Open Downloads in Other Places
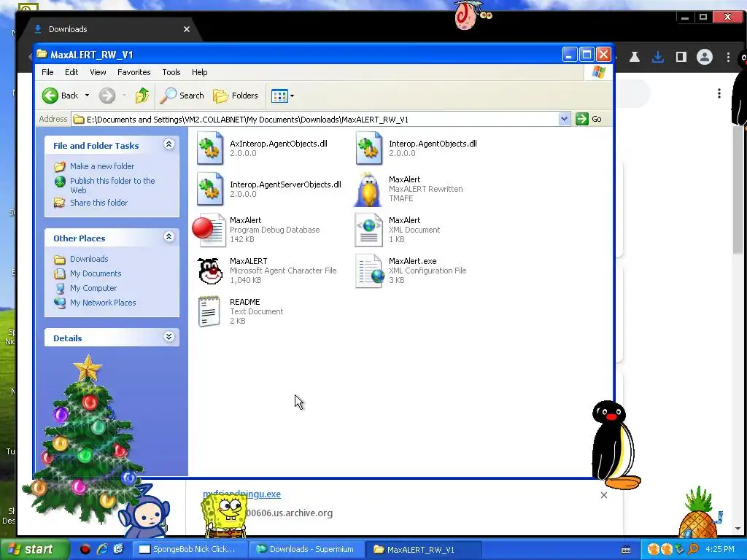747x560 pixels. click(89, 259)
